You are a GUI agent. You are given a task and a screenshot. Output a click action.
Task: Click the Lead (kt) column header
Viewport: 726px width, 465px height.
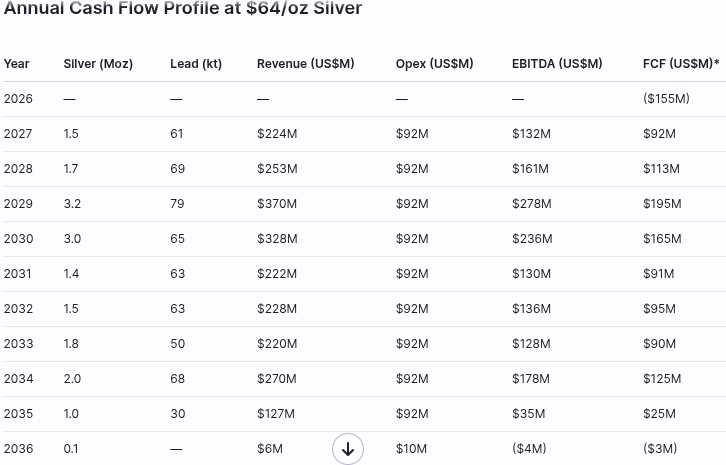pyautogui.click(x=196, y=64)
